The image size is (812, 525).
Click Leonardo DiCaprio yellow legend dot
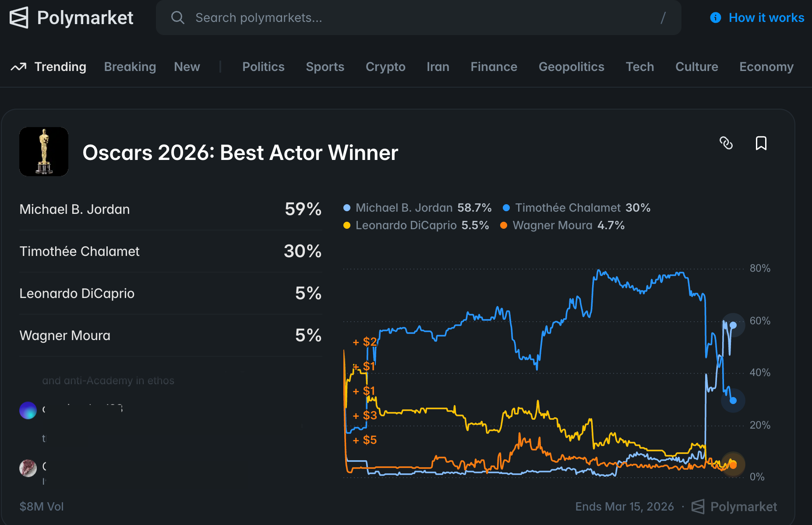coord(347,225)
